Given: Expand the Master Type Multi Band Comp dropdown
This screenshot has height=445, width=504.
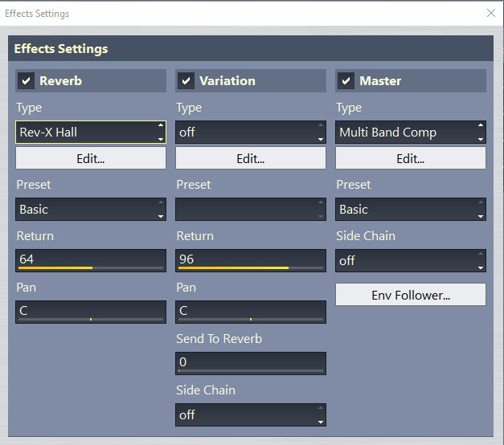Looking at the screenshot, I should pyautogui.click(x=411, y=132).
